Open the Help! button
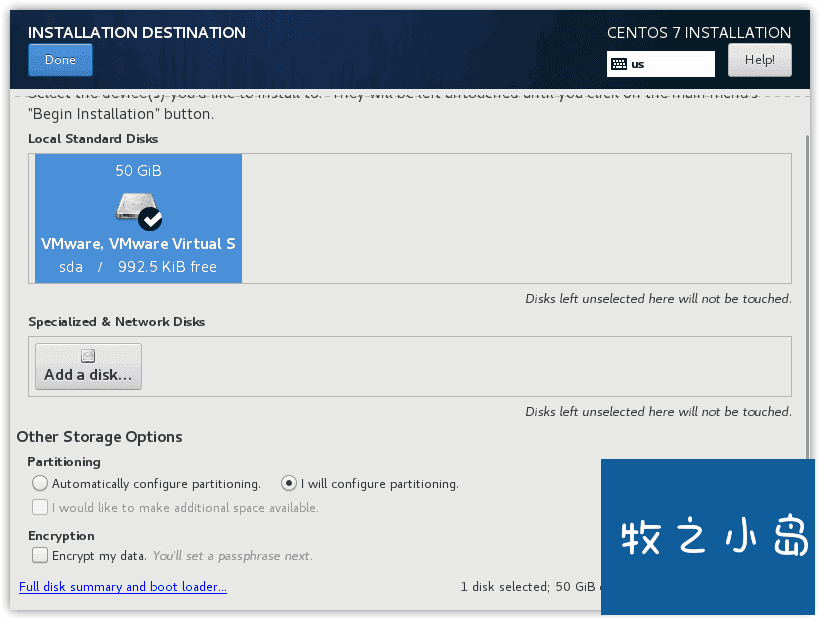 (759, 60)
